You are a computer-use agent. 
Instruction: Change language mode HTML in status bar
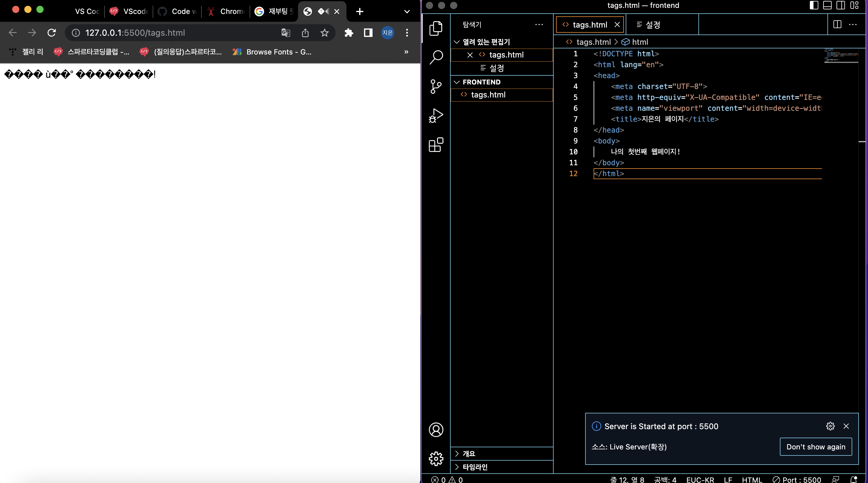pyautogui.click(x=752, y=479)
